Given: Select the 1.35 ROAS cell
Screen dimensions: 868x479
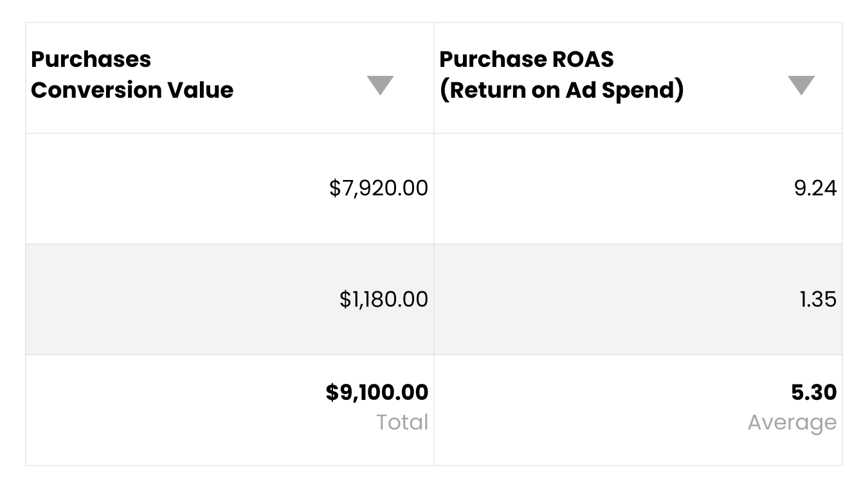Looking at the screenshot, I should [638, 299].
